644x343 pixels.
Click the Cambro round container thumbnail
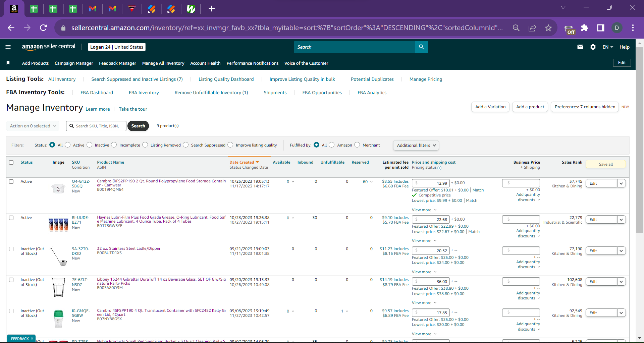pyautogui.click(x=58, y=188)
